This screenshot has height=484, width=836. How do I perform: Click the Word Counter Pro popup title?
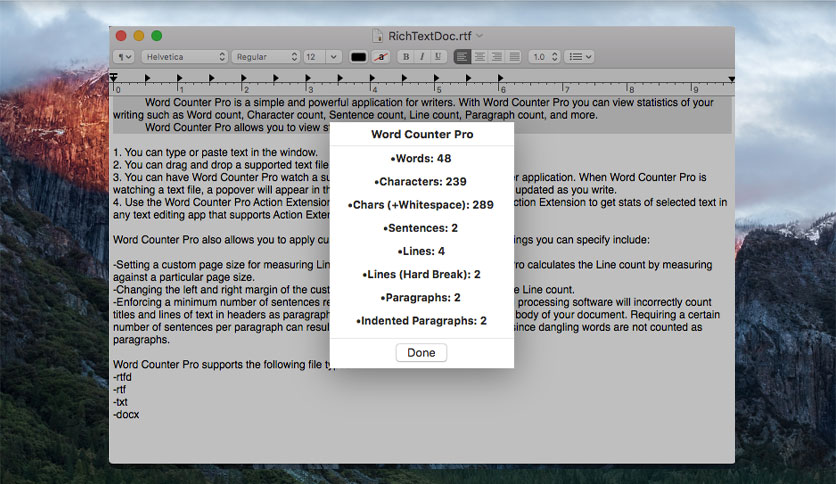pos(422,134)
